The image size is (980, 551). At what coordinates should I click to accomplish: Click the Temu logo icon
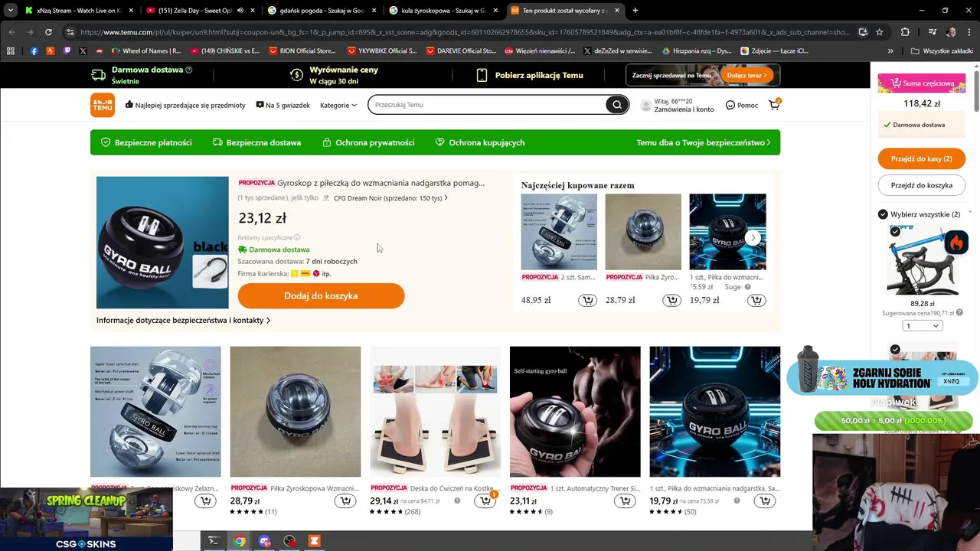tap(103, 105)
